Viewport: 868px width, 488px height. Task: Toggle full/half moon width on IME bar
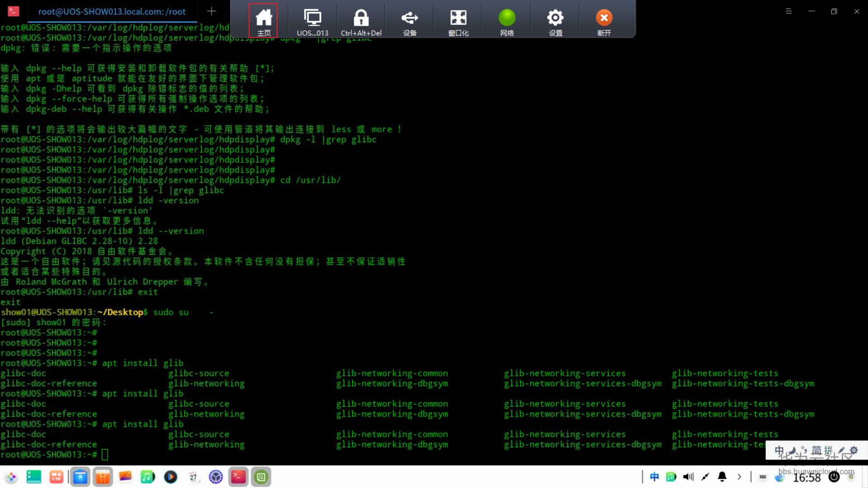pos(792,450)
